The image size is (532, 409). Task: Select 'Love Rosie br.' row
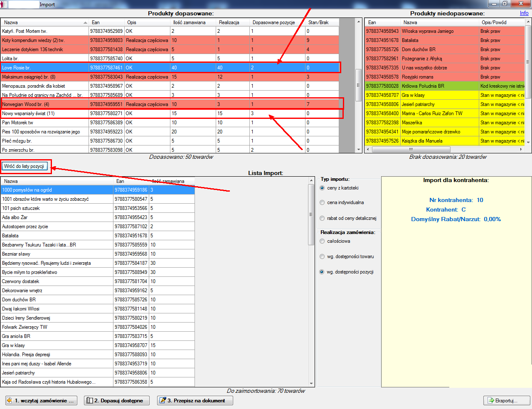[x=170, y=68]
